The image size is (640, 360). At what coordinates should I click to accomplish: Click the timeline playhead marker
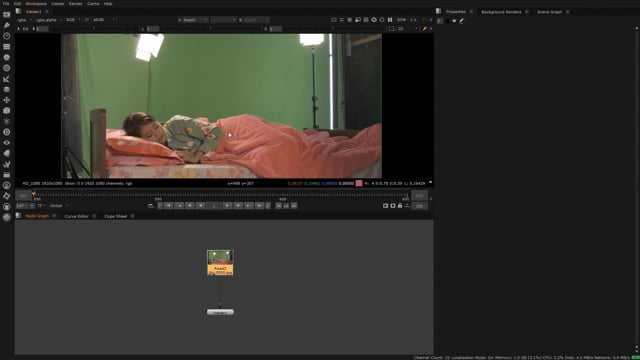[x=33, y=194]
